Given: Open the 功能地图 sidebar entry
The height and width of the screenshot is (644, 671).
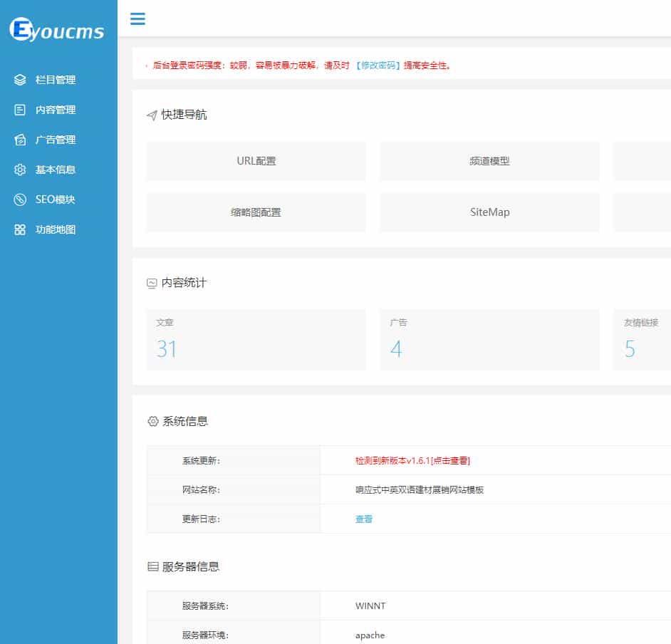Looking at the screenshot, I should [x=19, y=229].
